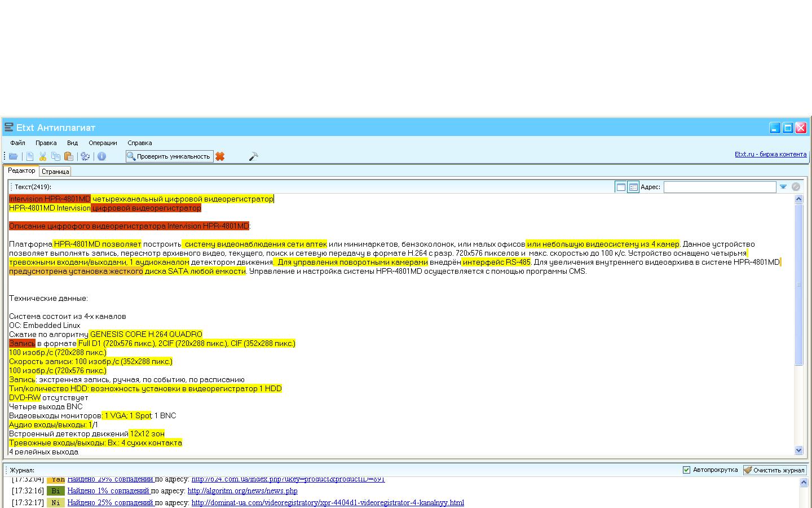
Task: Click the hammer tool icon in the toolbar
Action: (x=253, y=156)
